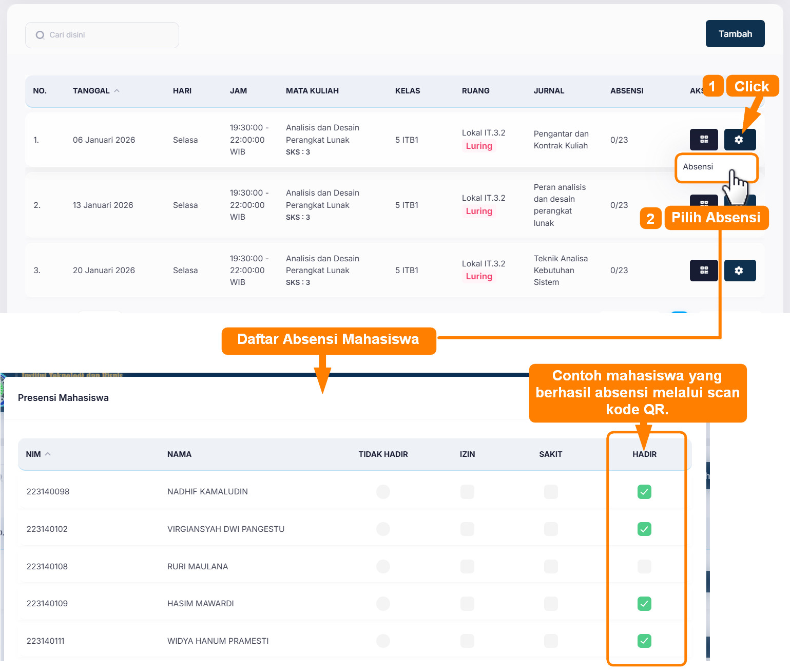Click the Luring badge in the first row
Screen dimensions: 790x672
(479, 146)
